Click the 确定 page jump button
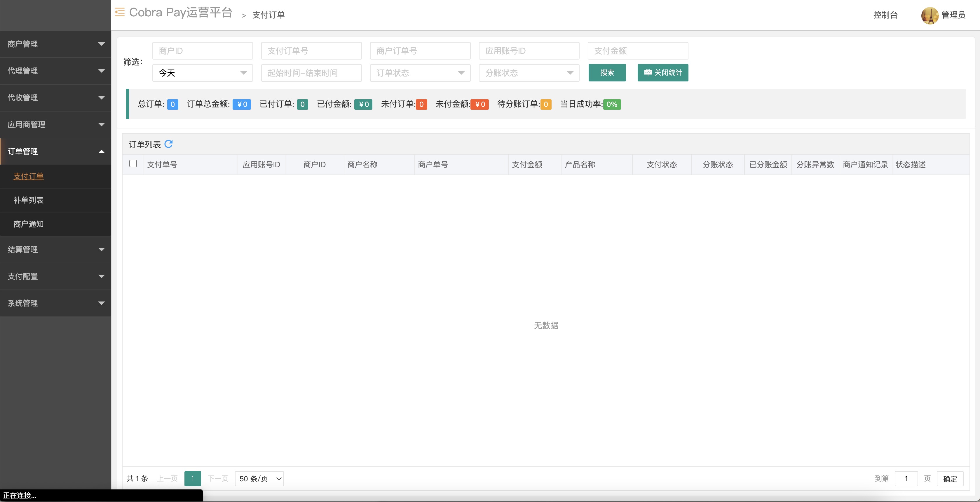980x502 pixels. (x=950, y=479)
